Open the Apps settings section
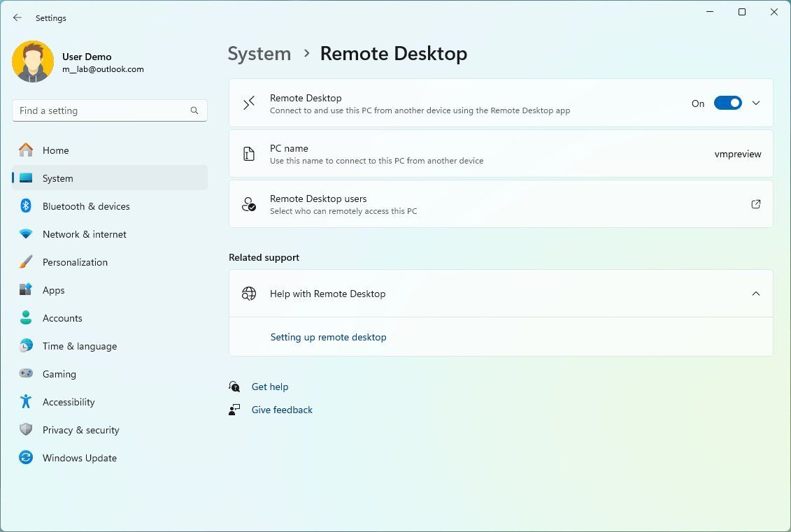 click(x=53, y=290)
